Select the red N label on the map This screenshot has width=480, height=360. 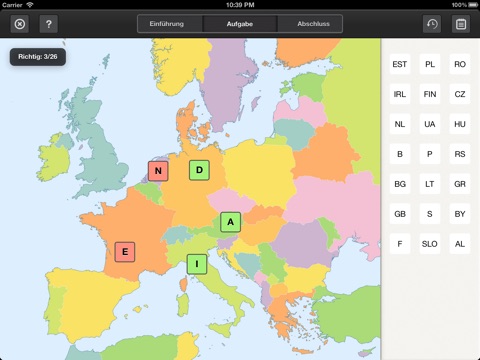click(158, 171)
